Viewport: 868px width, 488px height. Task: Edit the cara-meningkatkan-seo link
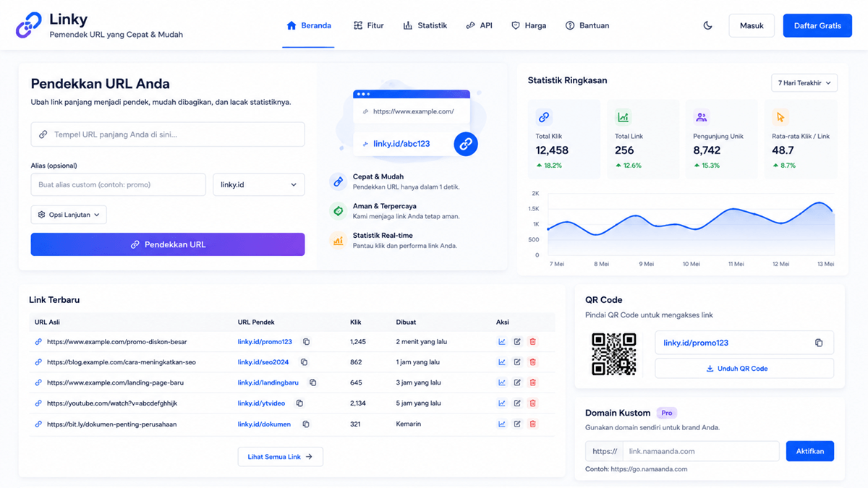pos(517,362)
